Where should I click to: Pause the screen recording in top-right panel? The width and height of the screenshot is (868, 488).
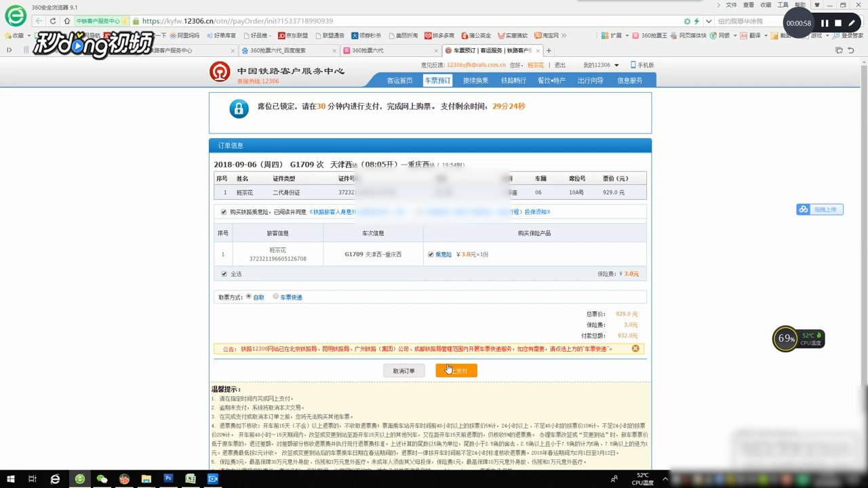point(825,22)
